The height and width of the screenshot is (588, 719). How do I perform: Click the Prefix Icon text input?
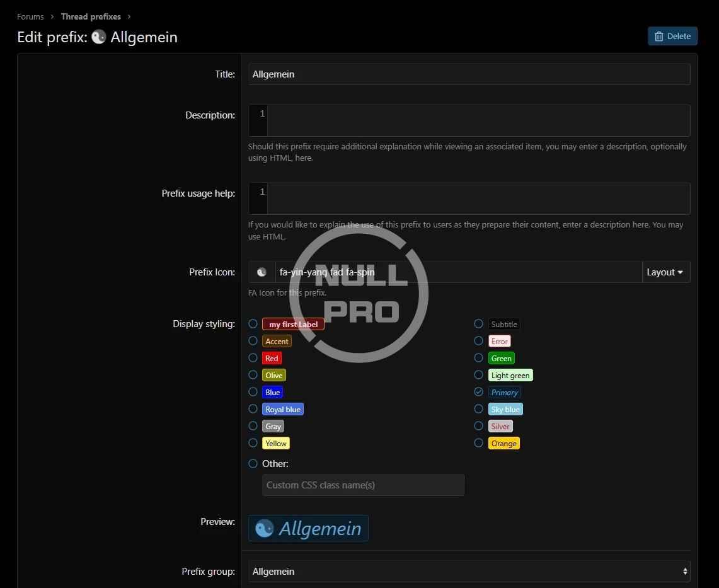[x=458, y=272]
